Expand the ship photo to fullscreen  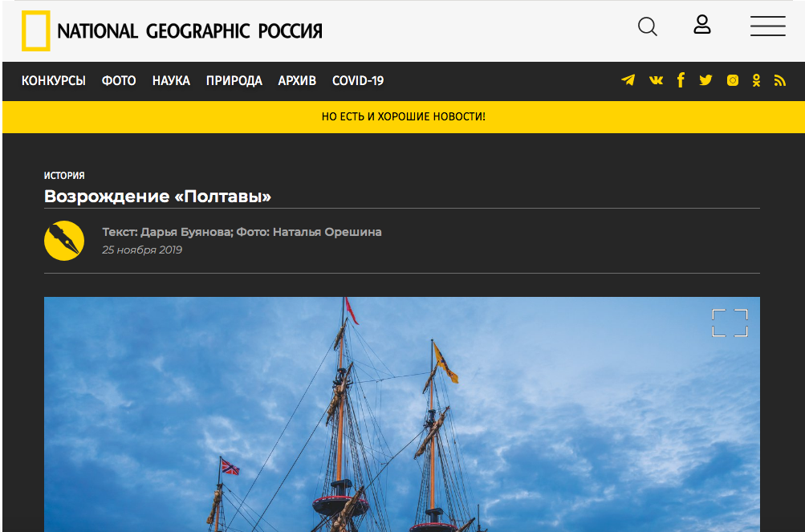[730, 323]
